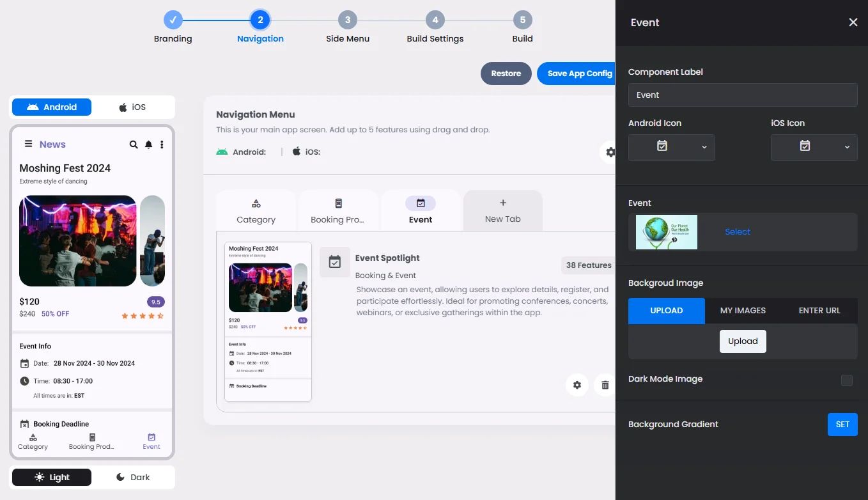Switch preview to Dark theme

click(x=133, y=477)
